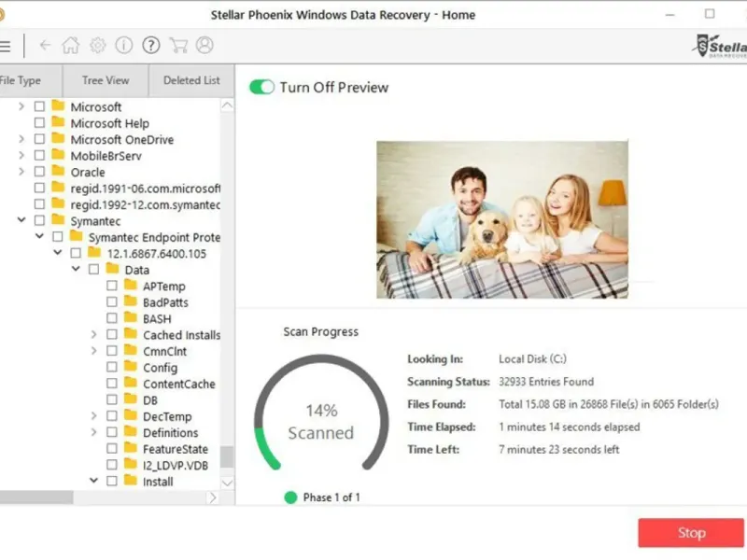Select the Oracle folder icon
This screenshot has width=747, height=560.
[x=58, y=171]
